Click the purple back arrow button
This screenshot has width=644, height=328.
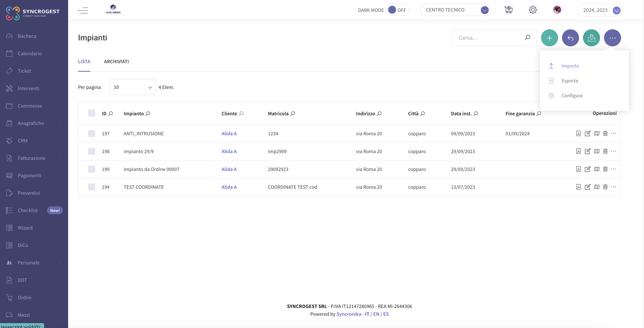(x=570, y=38)
